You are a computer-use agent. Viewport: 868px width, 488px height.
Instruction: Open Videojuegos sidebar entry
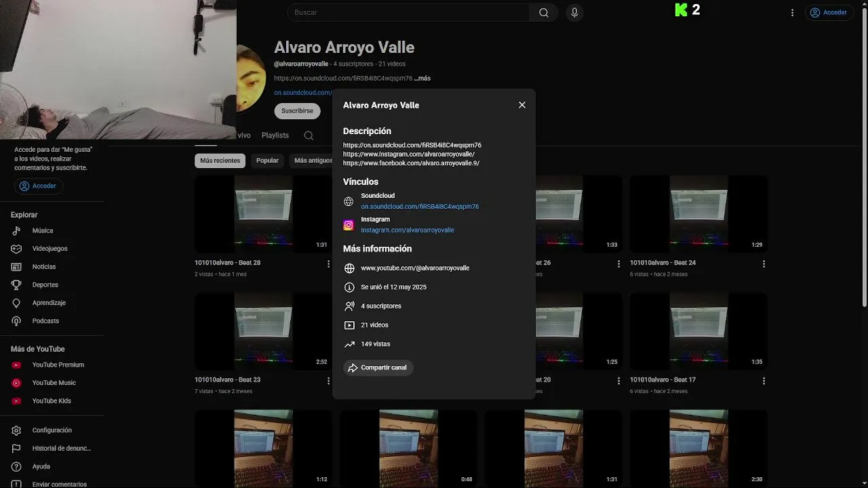tap(52, 249)
